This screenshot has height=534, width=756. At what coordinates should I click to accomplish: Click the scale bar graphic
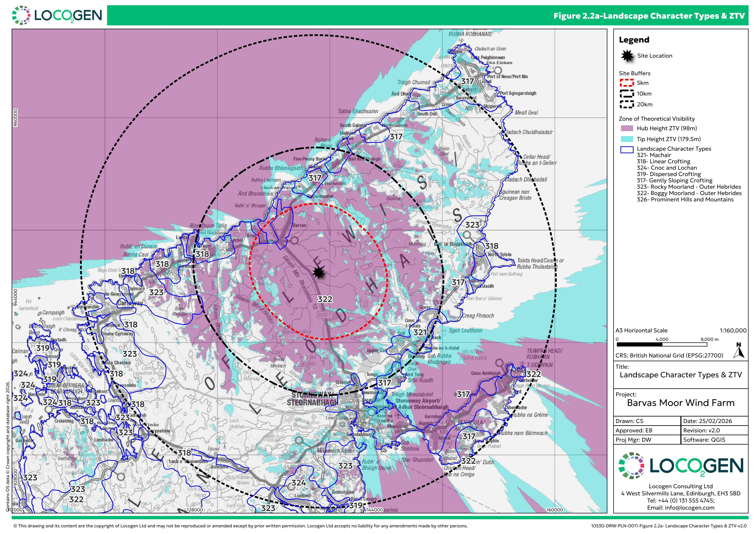pyautogui.click(x=662, y=344)
